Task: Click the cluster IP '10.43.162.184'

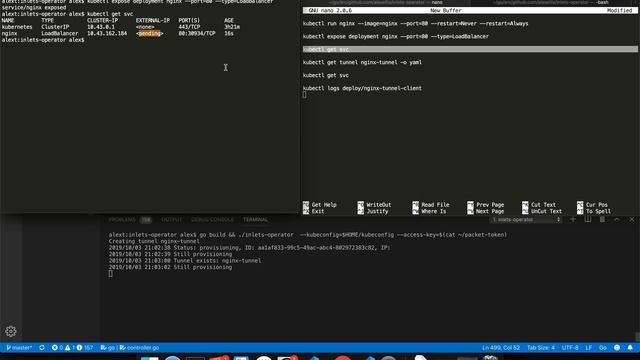Action: (107, 33)
